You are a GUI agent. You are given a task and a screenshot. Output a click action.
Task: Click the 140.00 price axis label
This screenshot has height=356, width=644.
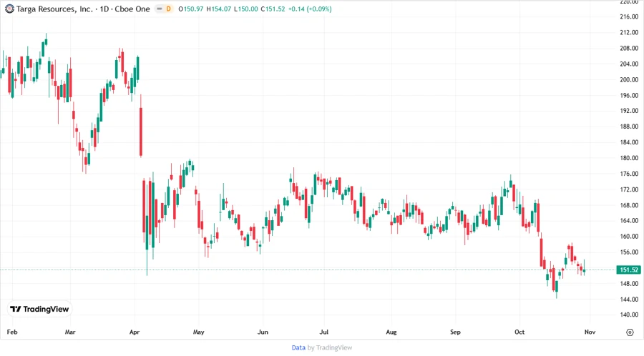(x=629, y=315)
